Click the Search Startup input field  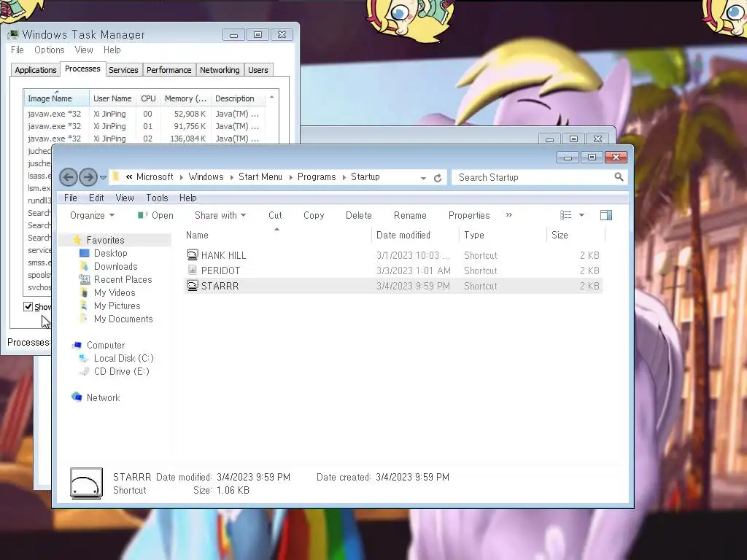tap(533, 178)
